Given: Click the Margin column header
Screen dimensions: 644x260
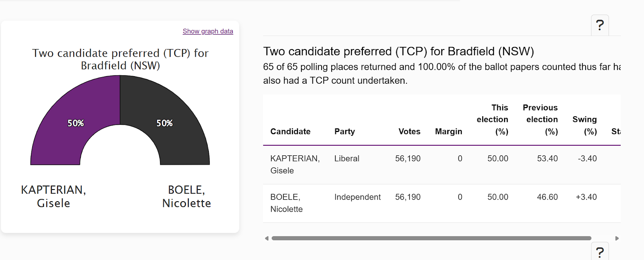Looking at the screenshot, I should [x=448, y=132].
